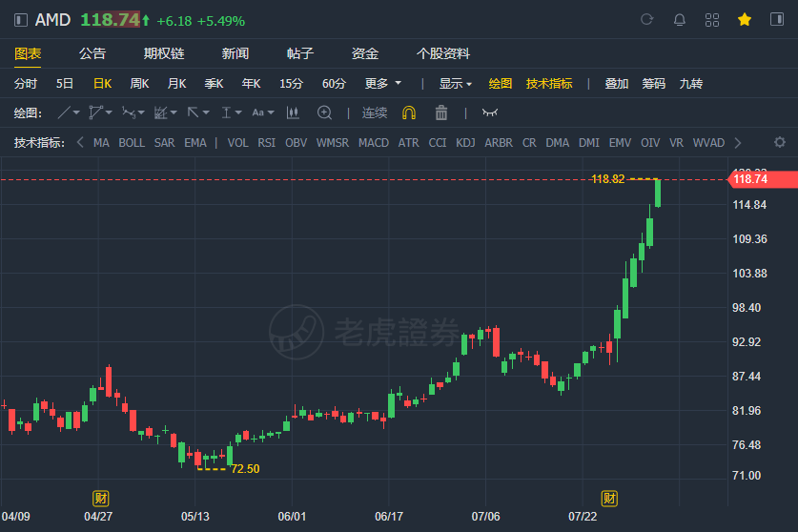Toggle the 叠加 overlay option
Screen dimensions: 798x532
tap(616, 84)
